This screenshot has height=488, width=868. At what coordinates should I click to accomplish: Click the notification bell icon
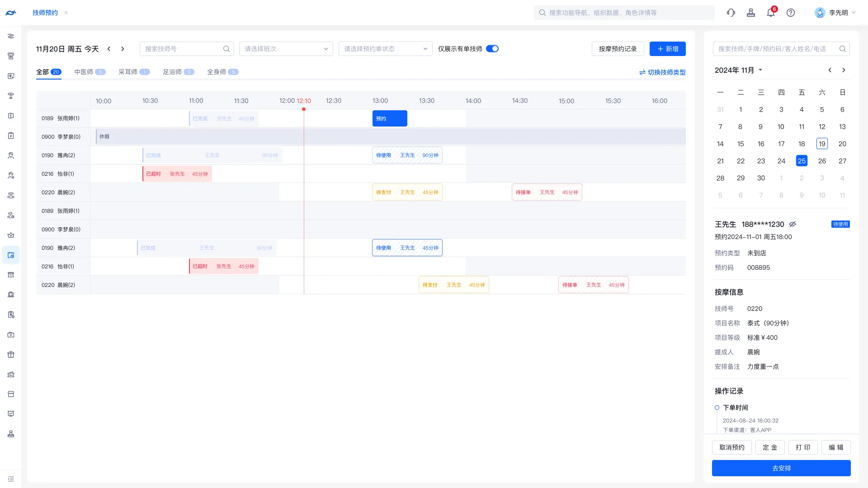[x=770, y=13]
